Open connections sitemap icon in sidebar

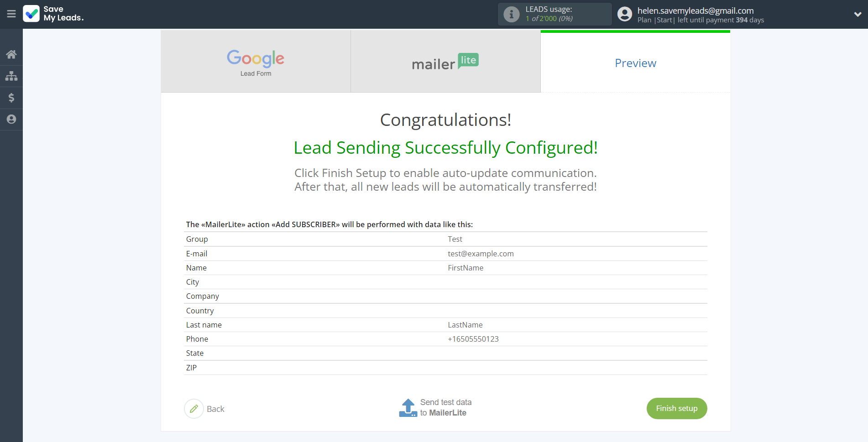[11, 76]
